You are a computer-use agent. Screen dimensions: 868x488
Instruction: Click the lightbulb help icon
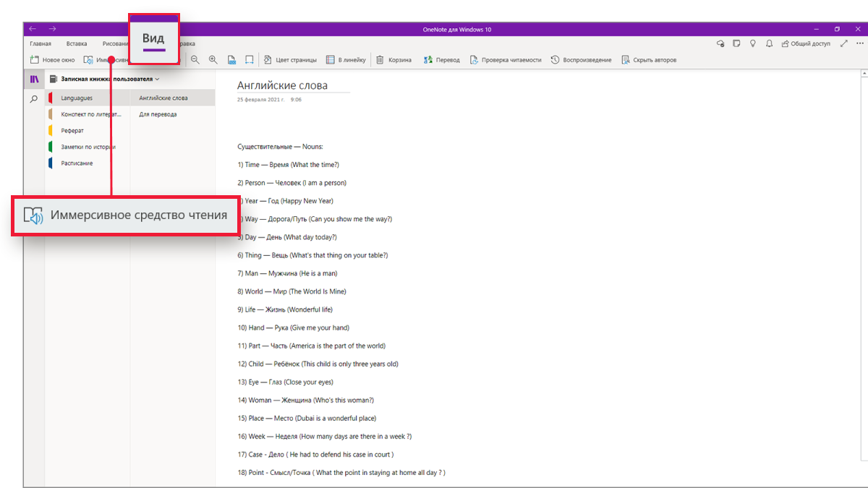click(x=753, y=43)
